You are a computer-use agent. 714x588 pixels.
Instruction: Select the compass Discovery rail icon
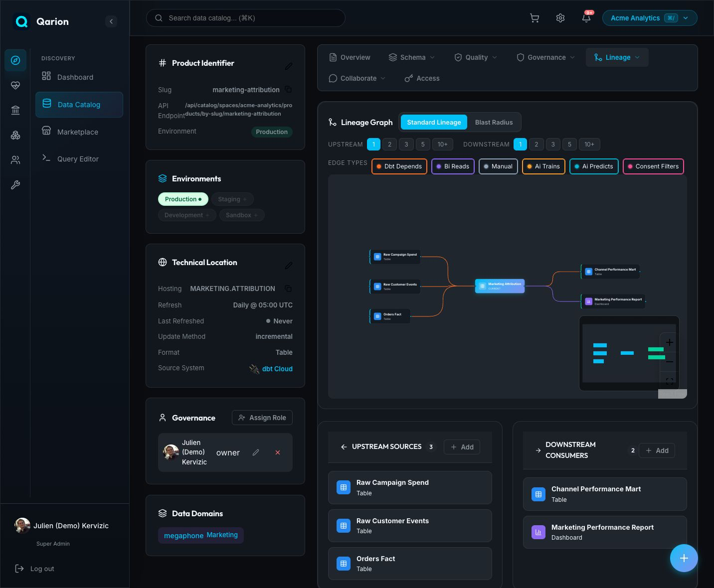(x=15, y=60)
